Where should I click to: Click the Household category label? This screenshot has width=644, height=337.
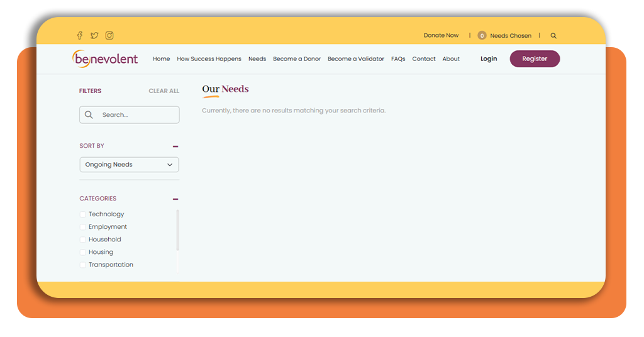pyautogui.click(x=105, y=240)
